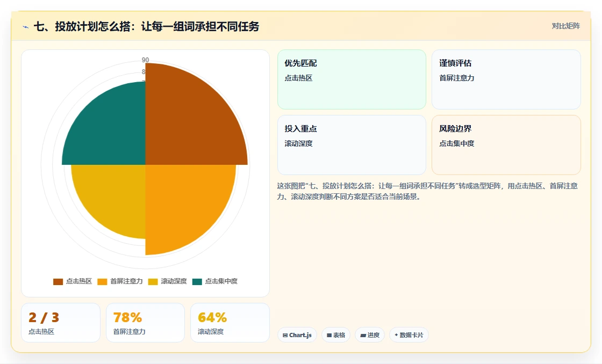
Task: Click the 滚动深度 legend label
Action: (x=174, y=281)
